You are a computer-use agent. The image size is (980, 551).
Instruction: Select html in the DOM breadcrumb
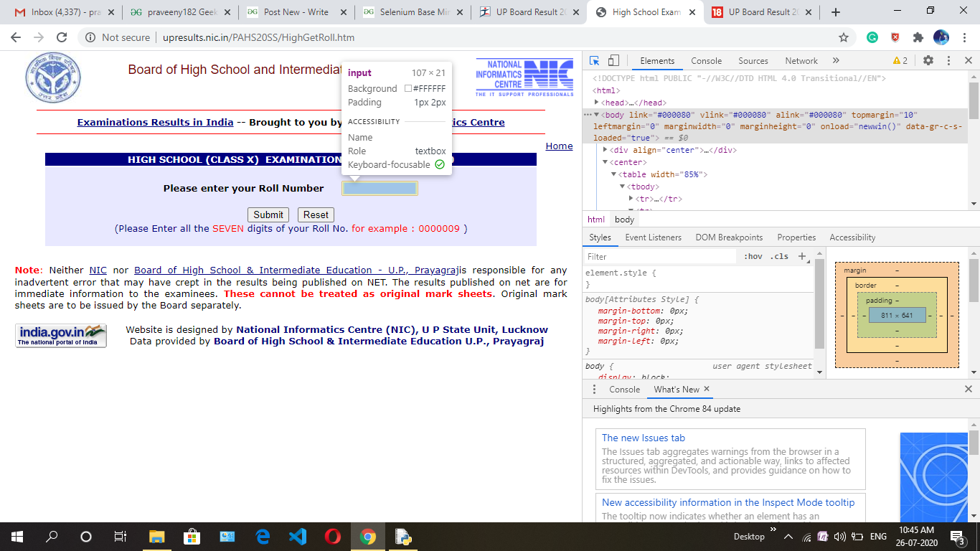596,220
